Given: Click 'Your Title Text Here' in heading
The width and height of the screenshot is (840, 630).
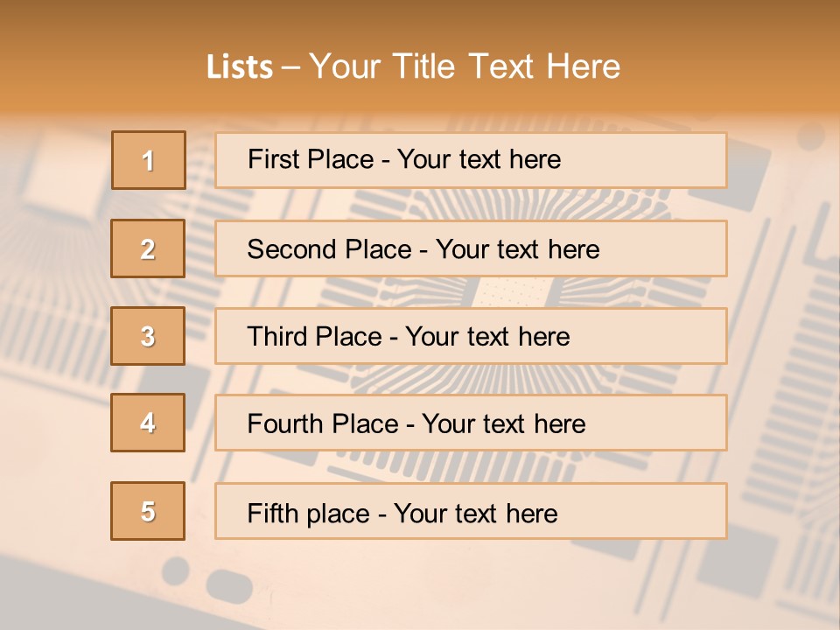Looking at the screenshot, I should click(x=465, y=67).
